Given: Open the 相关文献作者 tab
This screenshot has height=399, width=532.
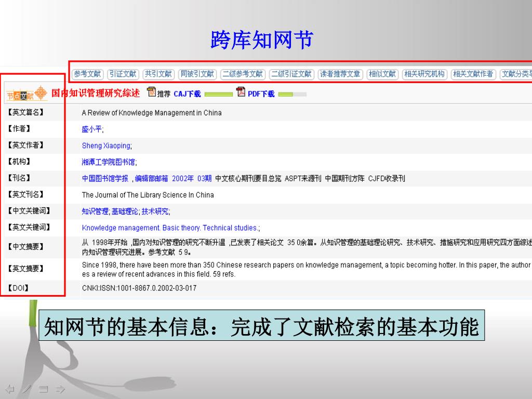Looking at the screenshot, I should pos(473,74).
